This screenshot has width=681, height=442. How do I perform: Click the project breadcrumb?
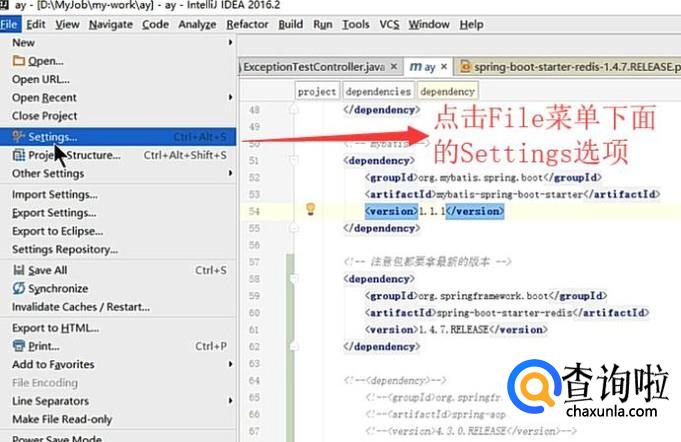[x=317, y=91]
